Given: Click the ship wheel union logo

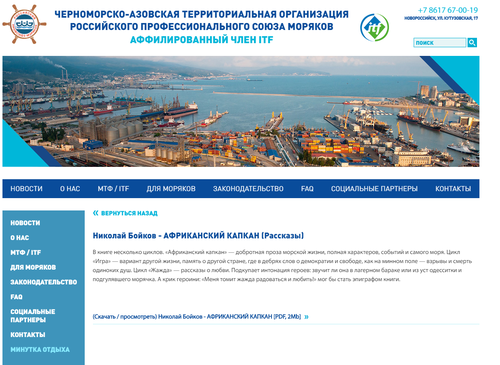Looking at the screenshot, I should click(24, 24).
